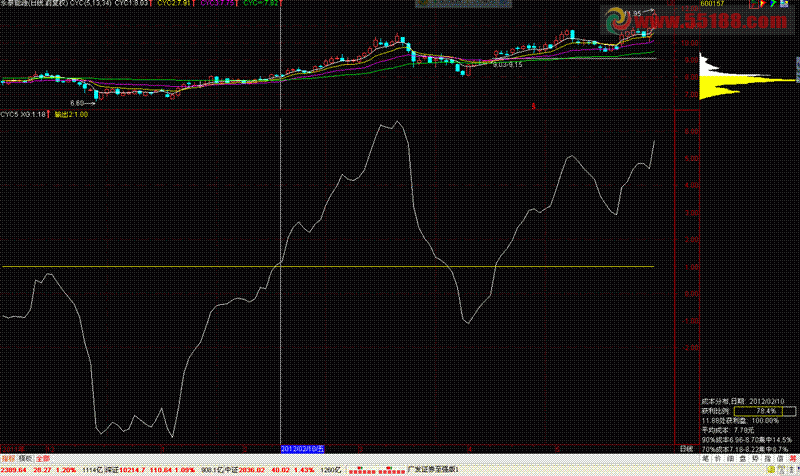
Task: Click the yellow status icon in bottom-right tray
Action: (x=771, y=470)
